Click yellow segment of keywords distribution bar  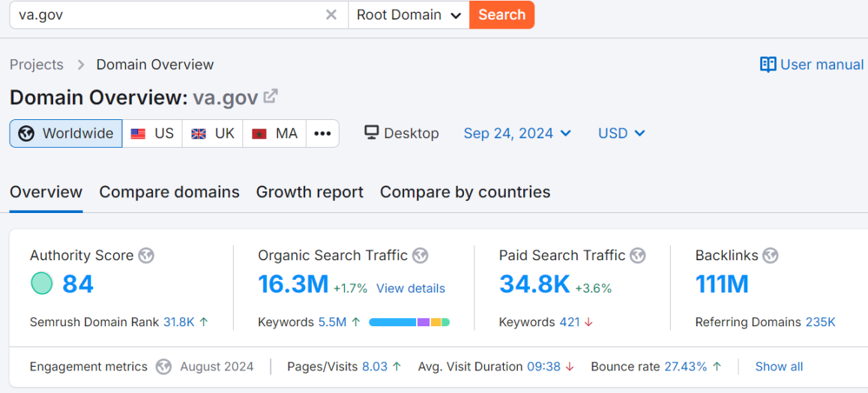[x=435, y=322]
